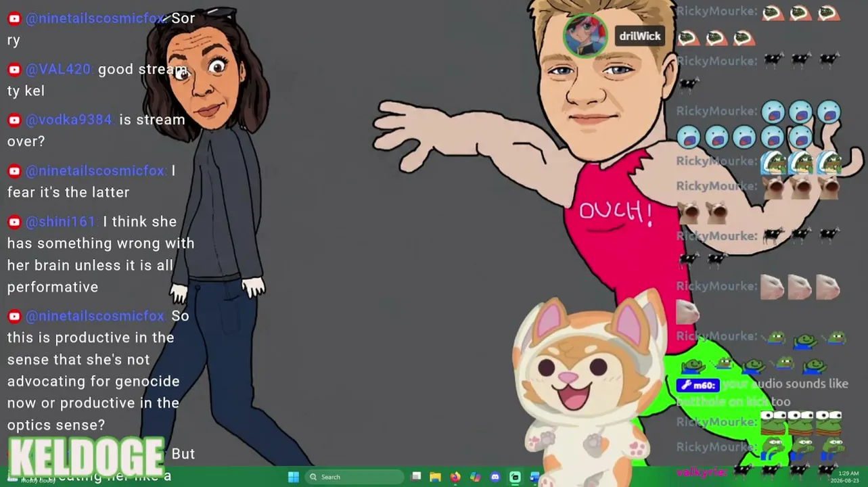Launch File Explorer from the taskbar
This screenshot has width=868, height=487.
pyautogui.click(x=435, y=477)
